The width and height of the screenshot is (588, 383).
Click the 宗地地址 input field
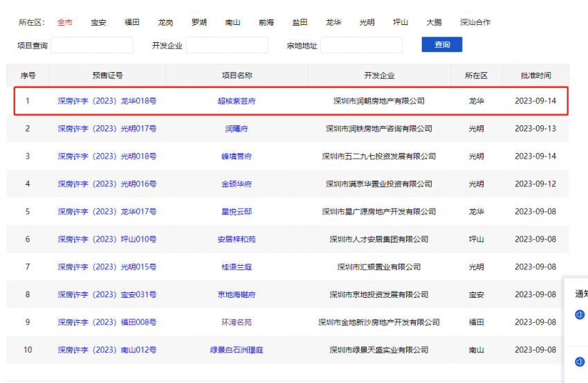pyautogui.click(x=361, y=45)
